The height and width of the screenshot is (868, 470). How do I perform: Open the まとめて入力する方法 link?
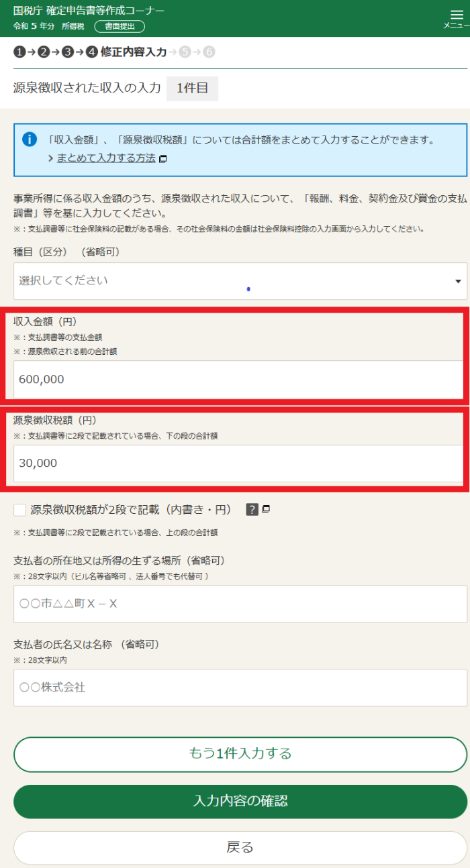click(106, 158)
